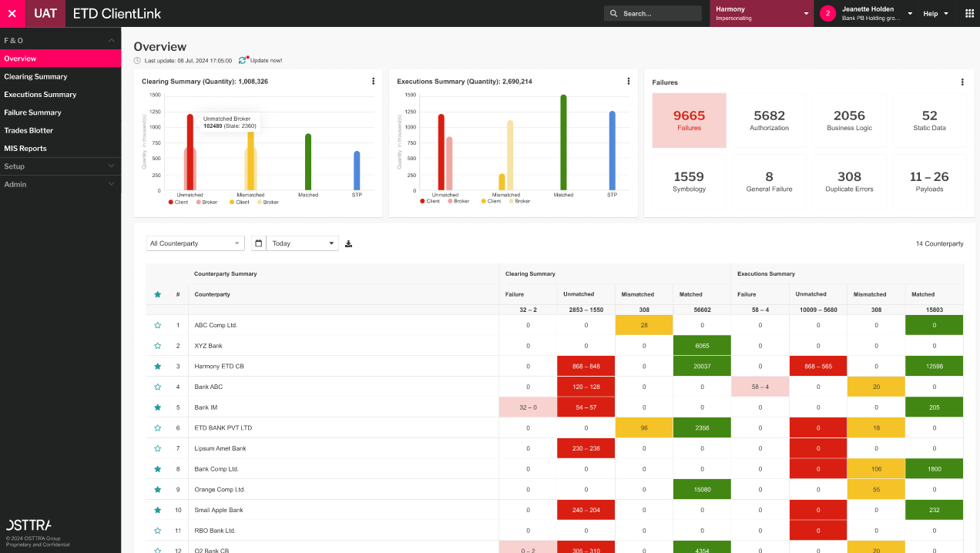
Task: Toggle favorite star for RBO Bank Ltd.
Action: pos(158,531)
